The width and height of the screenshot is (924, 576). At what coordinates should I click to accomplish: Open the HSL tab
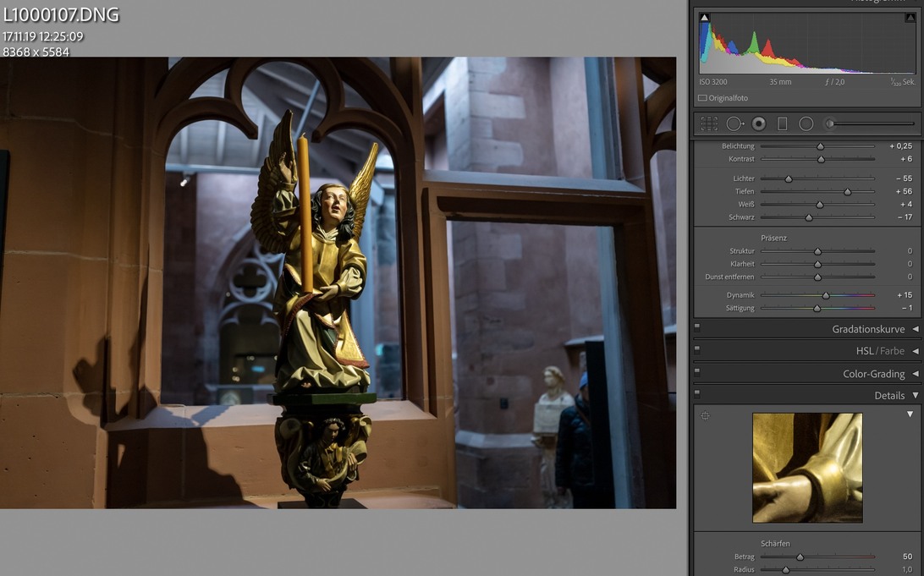click(864, 351)
